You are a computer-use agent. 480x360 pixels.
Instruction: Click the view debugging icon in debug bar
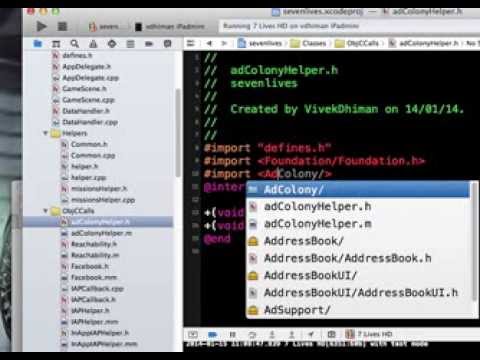pos(332,334)
